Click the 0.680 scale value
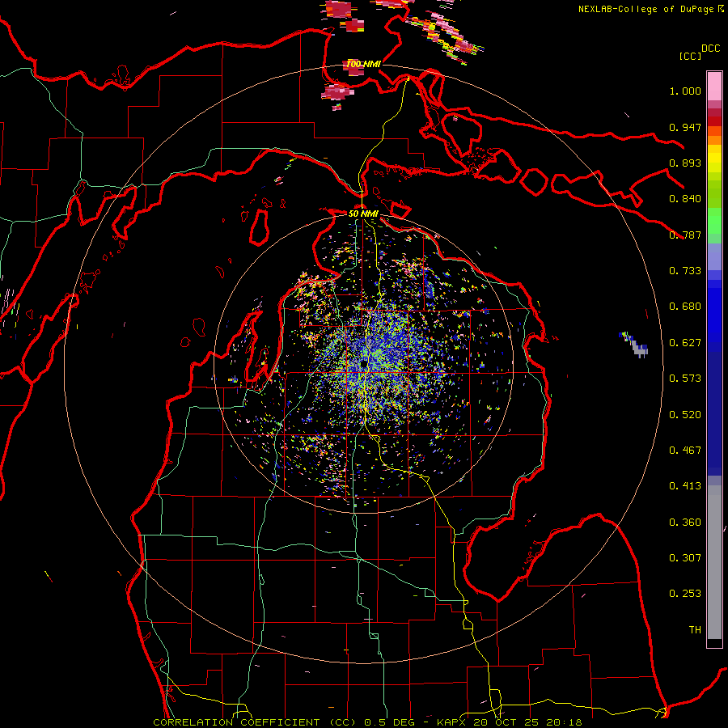 click(685, 307)
